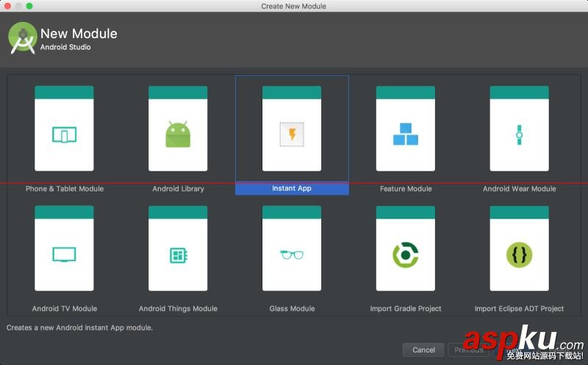Click the Phone & Tablet Module label

(x=65, y=189)
